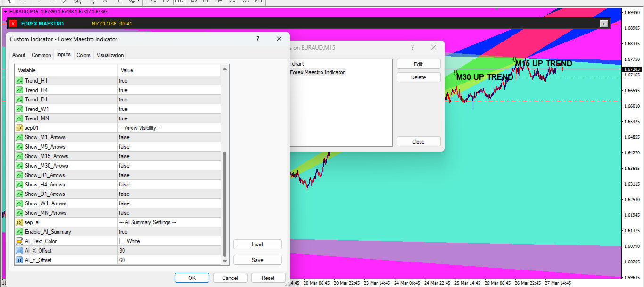
Task: Click the Reset button
Action: tap(268, 278)
